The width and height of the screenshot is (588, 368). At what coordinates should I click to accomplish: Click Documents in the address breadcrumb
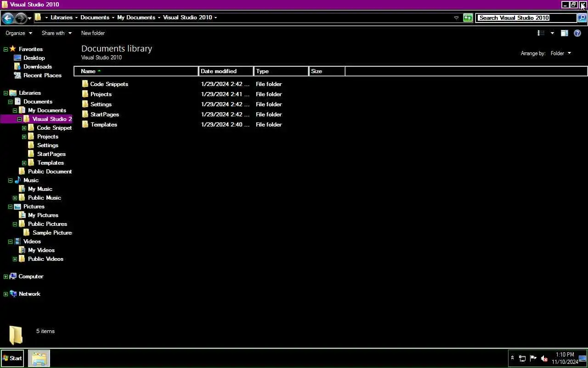coord(95,17)
